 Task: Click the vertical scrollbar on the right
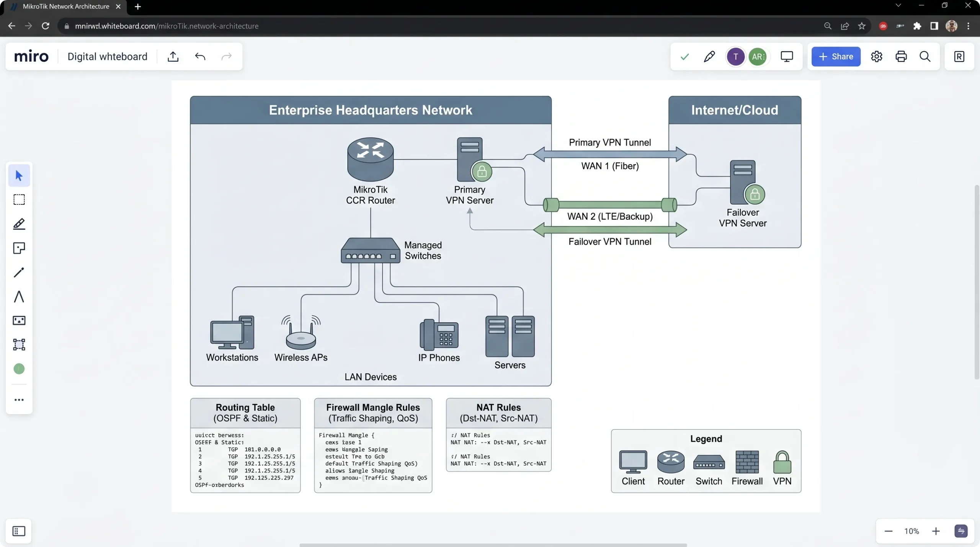click(x=977, y=282)
